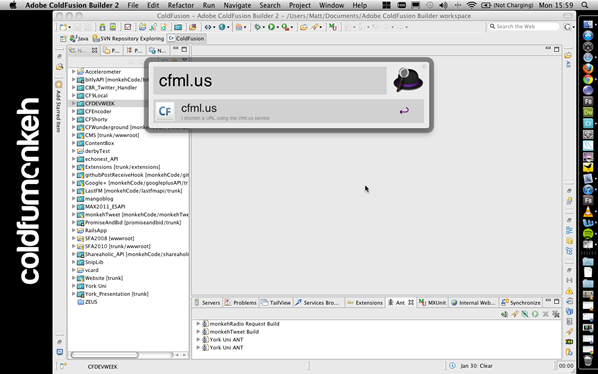Open Google Chrome from the dock
This screenshot has height=374, width=598.
click(x=588, y=79)
